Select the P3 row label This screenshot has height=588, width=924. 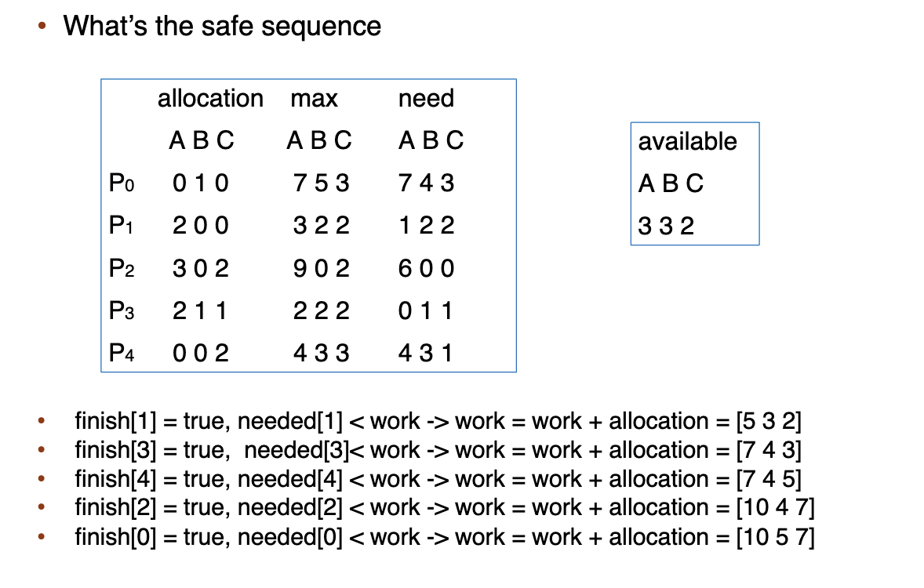122,311
